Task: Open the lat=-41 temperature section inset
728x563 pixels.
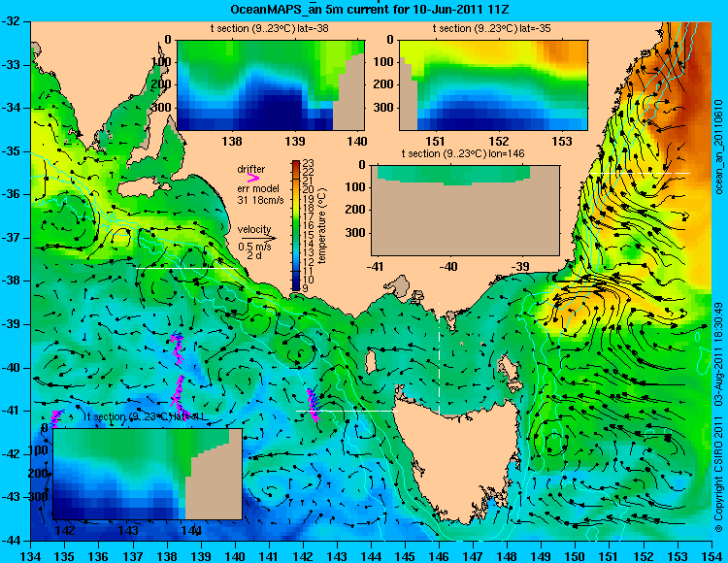Action: [148, 474]
